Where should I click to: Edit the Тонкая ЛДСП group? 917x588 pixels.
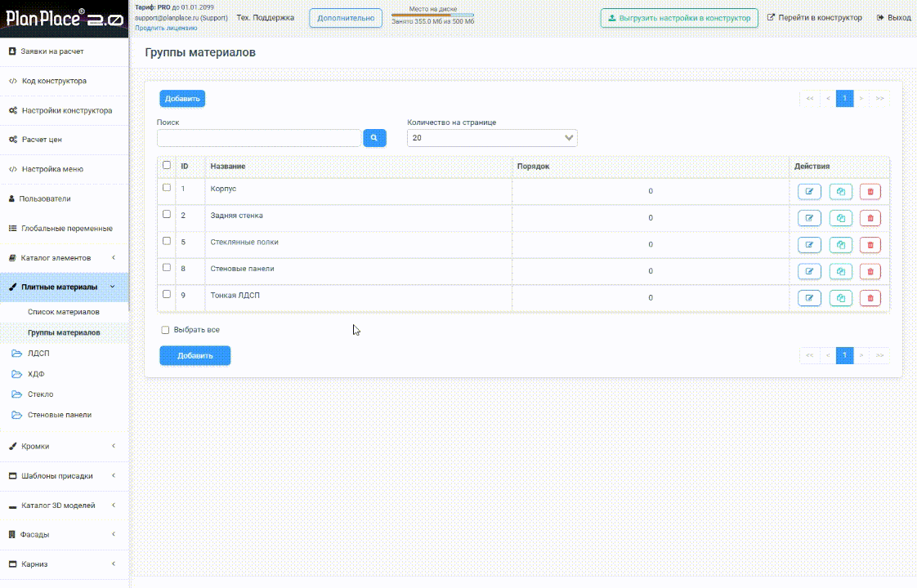pyautogui.click(x=809, y=298)
